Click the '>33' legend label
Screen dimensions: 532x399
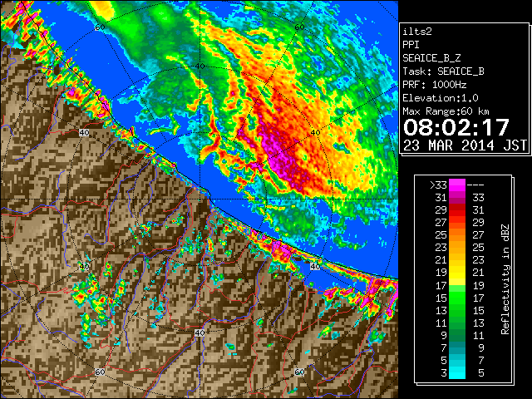(438, 185)
